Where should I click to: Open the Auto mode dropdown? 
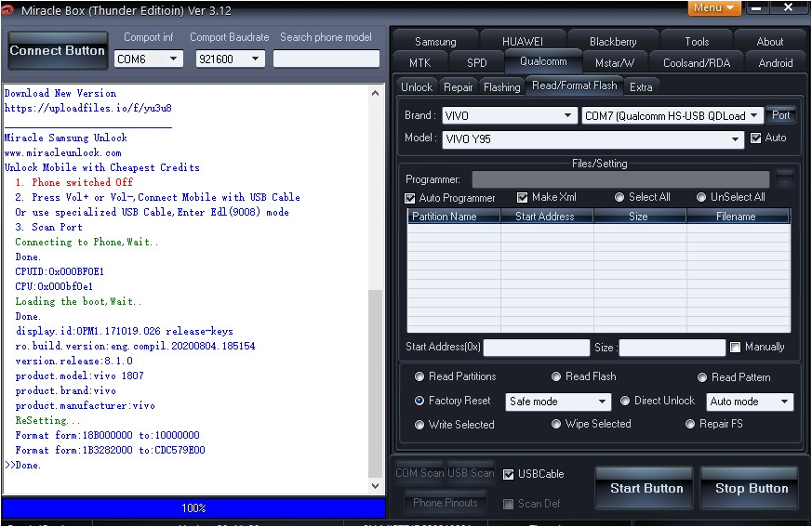point(750,402)
